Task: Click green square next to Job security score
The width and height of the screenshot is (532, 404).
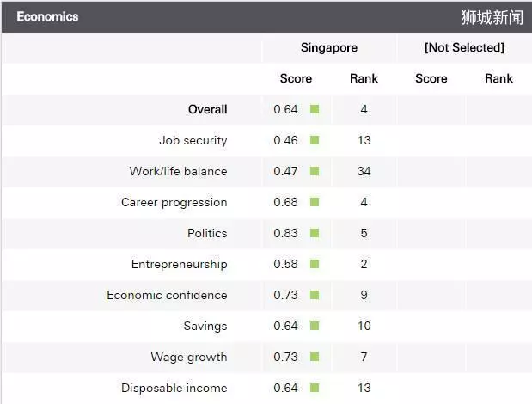Action: click(315, 140)
